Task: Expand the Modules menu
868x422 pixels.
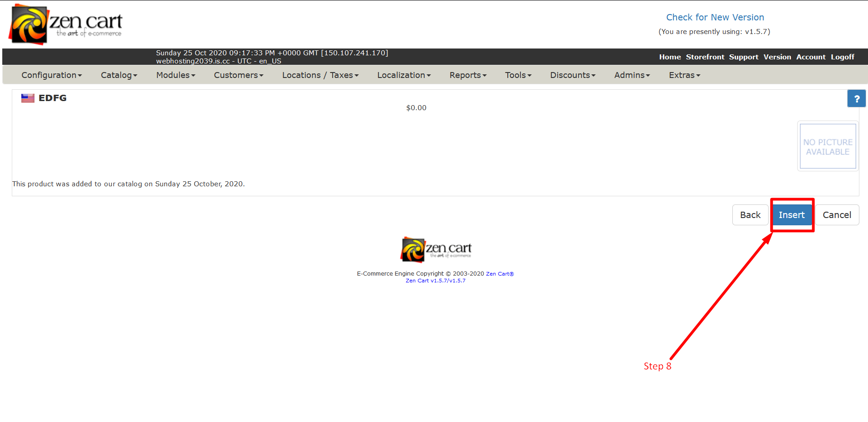Action: coord(176,75)
